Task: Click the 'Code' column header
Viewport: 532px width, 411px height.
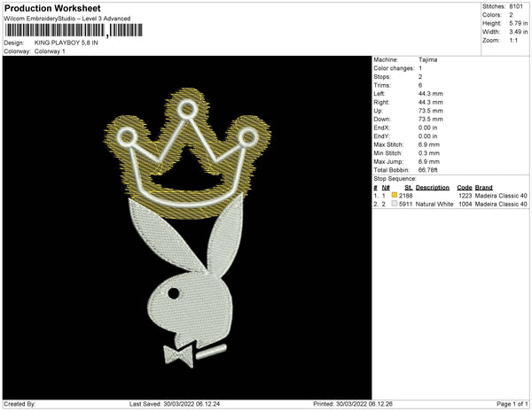Action: (x=465, y=188)
